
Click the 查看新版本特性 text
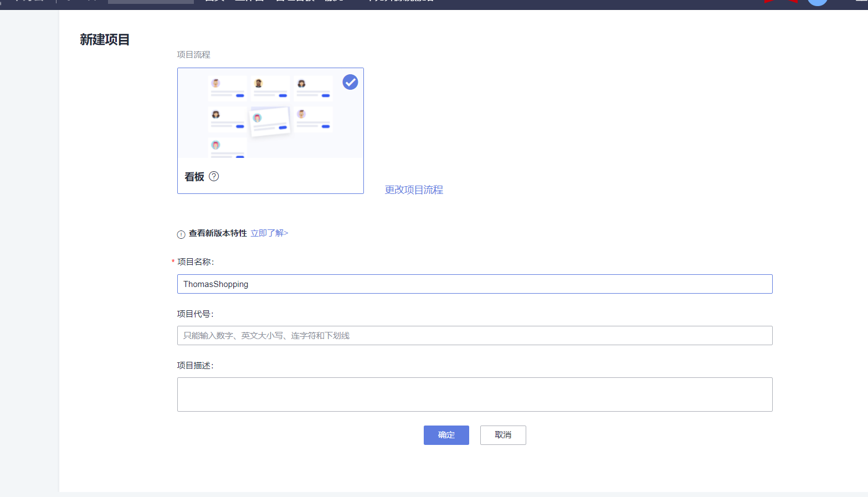pyautogui.click(x=218, y=233)
